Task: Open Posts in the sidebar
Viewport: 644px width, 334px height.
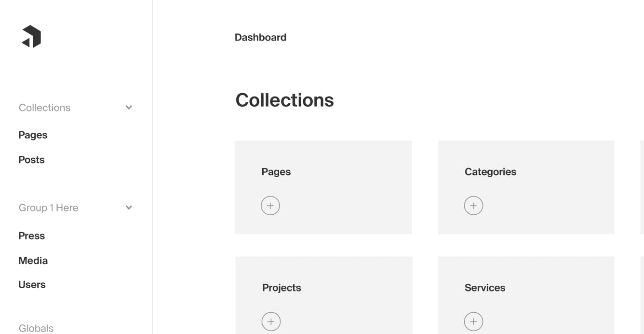Action: [x=31, y=160]
